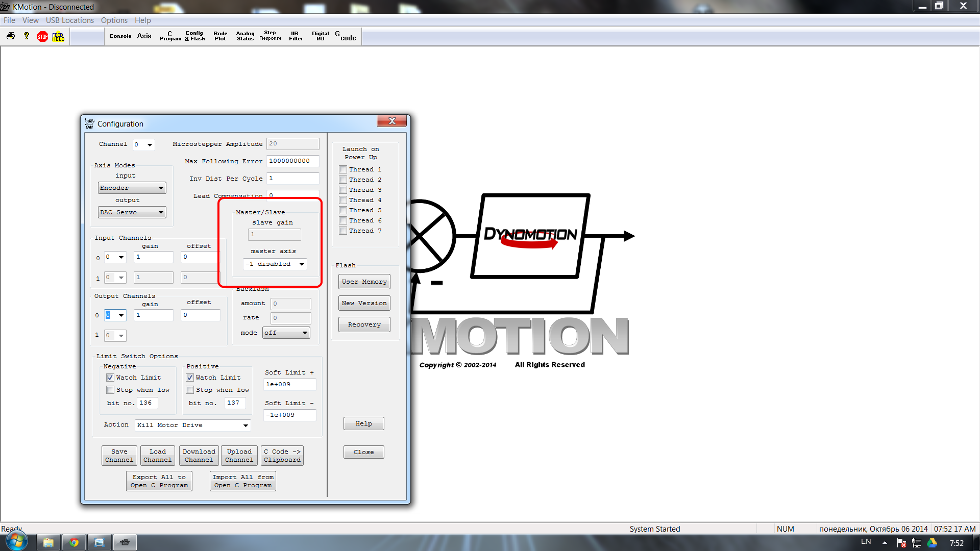Click the Feed Hold toolbar icon

[58, 36]
